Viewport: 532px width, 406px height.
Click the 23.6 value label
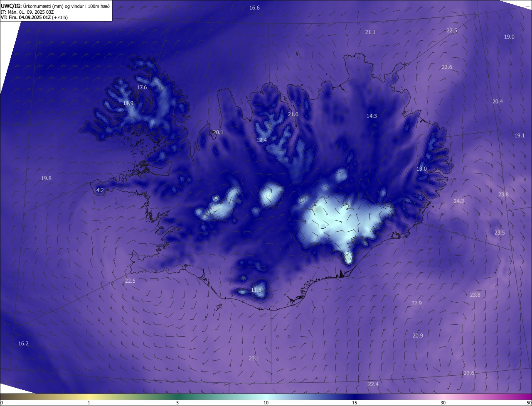click(x=469, y=373)
